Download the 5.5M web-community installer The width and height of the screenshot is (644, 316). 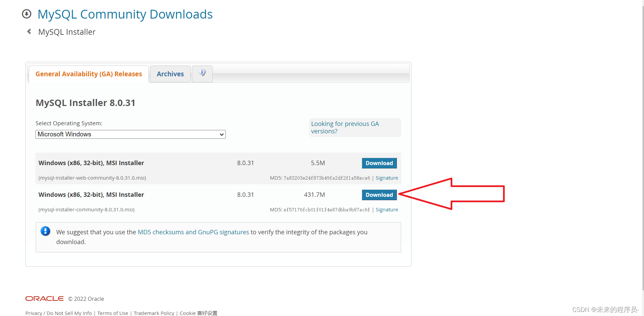click(379, 163)
